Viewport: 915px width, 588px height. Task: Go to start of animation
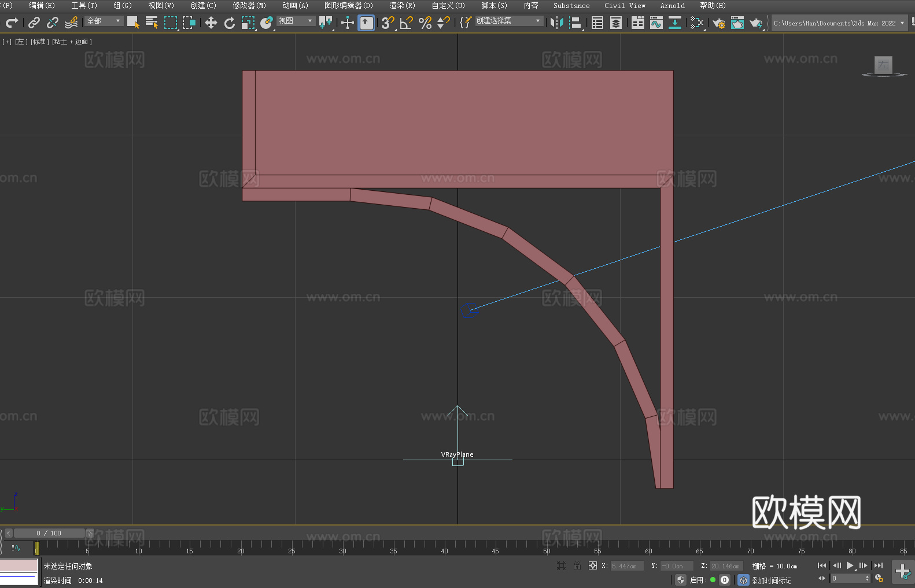coord(821,565)
